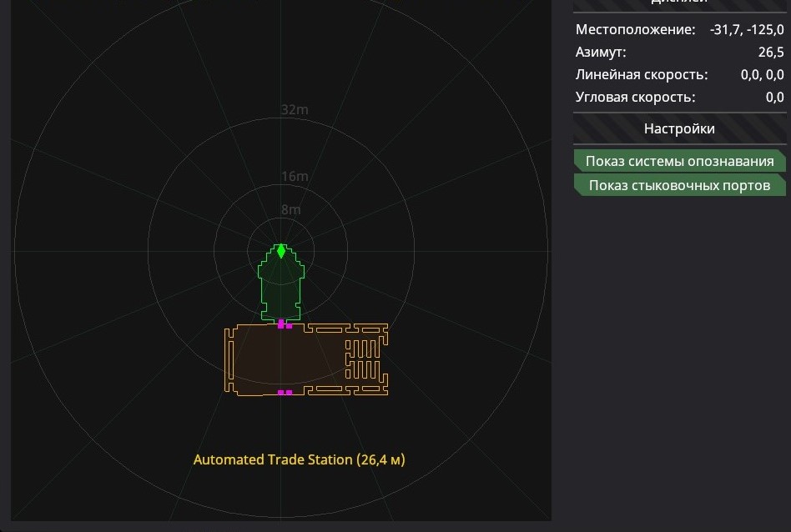791x532 pixels.
Task: Toggle "Показ стыковочных портов" option
Action: pyautogui.click(x=679, y=185)
